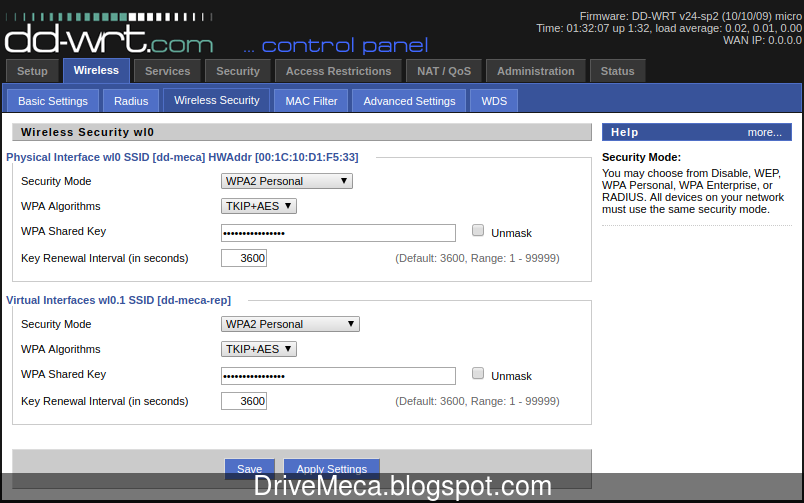Open the NAT / QoS tab
The width and height of the screenshot is (804, 503).
point(444,71)
